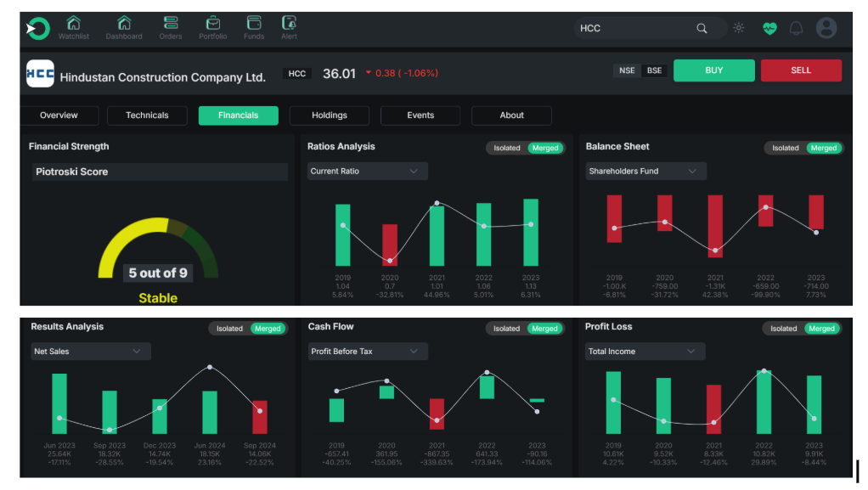Image resolution: width=868 pixels, height=490 pixels.
Task: Click the 2021 Shareholders Fund bar
Action: tap(715, 226)
